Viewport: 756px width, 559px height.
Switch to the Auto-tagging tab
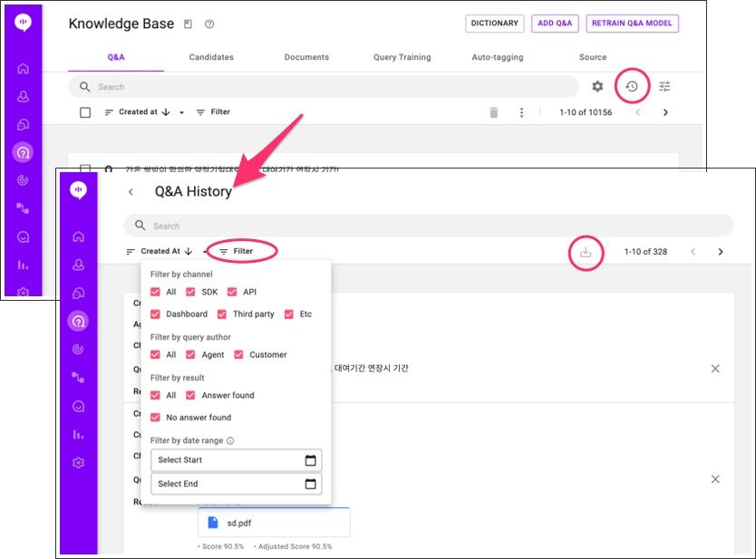498,57
